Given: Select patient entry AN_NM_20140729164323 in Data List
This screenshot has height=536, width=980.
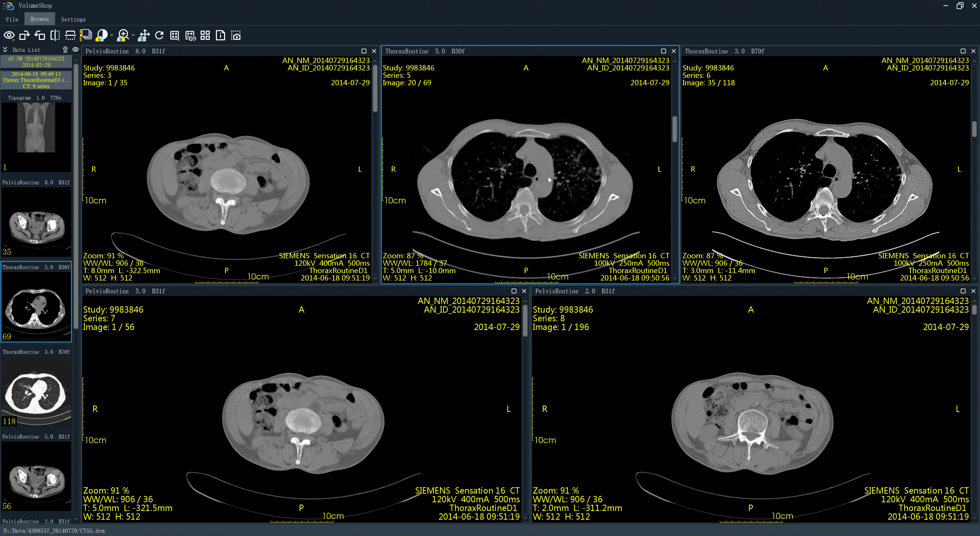Looking at the screenshot, I should 36,62.
